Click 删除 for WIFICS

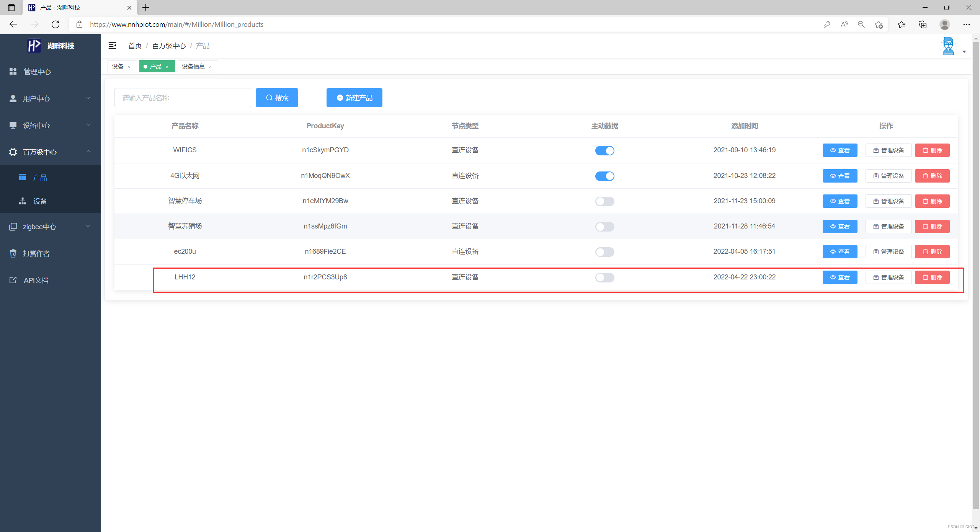(932, 150)
